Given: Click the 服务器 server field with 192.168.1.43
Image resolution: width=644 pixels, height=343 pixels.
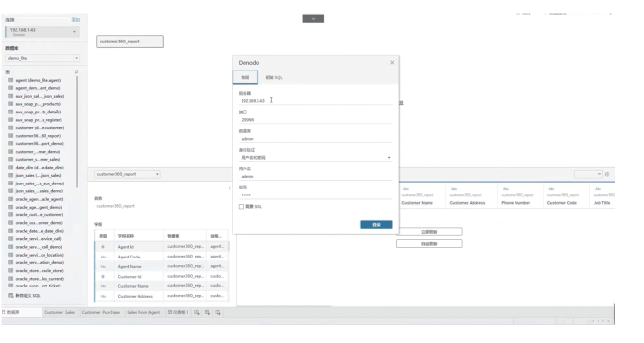Looking at the screenshot, I should tap(315, 100).
